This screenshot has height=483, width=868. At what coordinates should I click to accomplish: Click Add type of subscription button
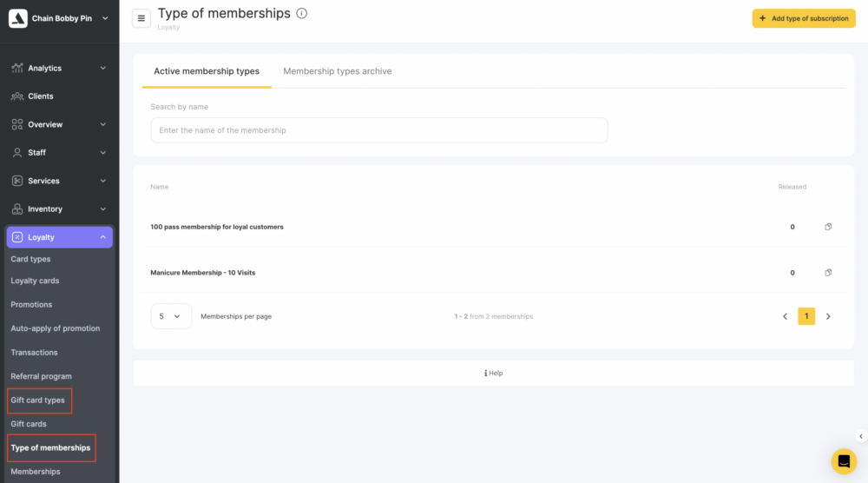tap(804, 18)
